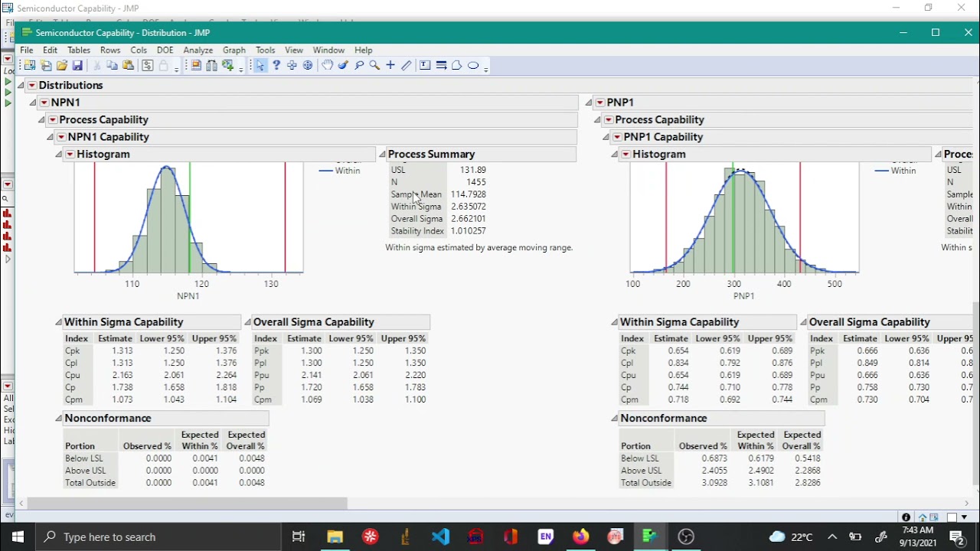Select the Brush tool
Viewport: 980px width, 551px height.
[x=343, y=66]
